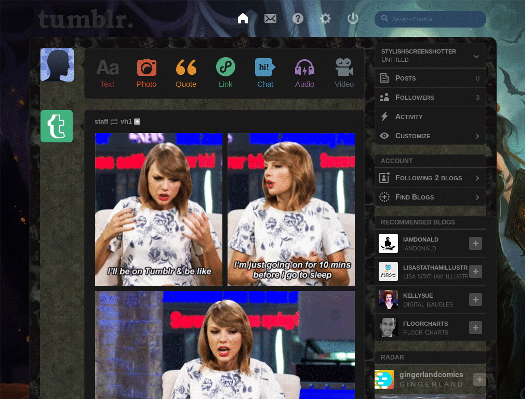Go to the Home dashboard icon

(243, 18)
